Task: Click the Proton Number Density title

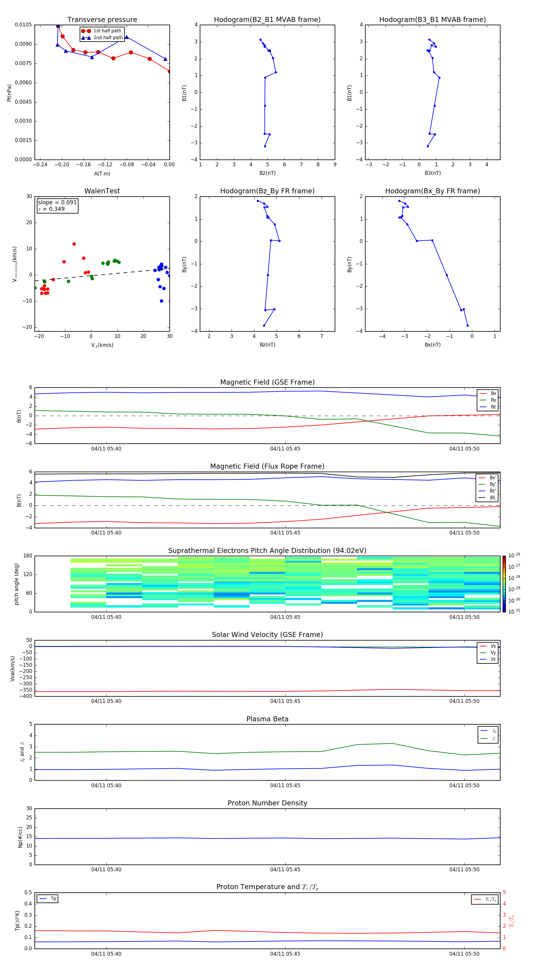Action: pyautogui.click(x=267, y=803)
